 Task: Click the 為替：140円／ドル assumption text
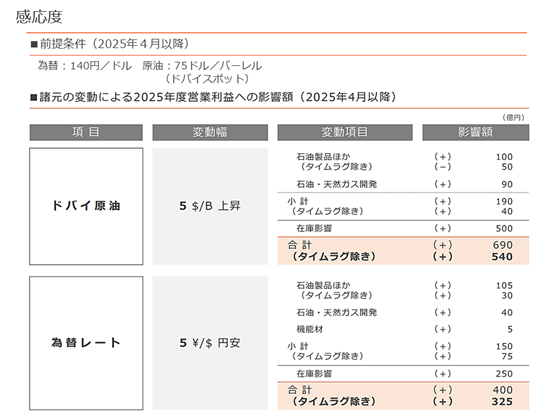[x=85, y=66]
